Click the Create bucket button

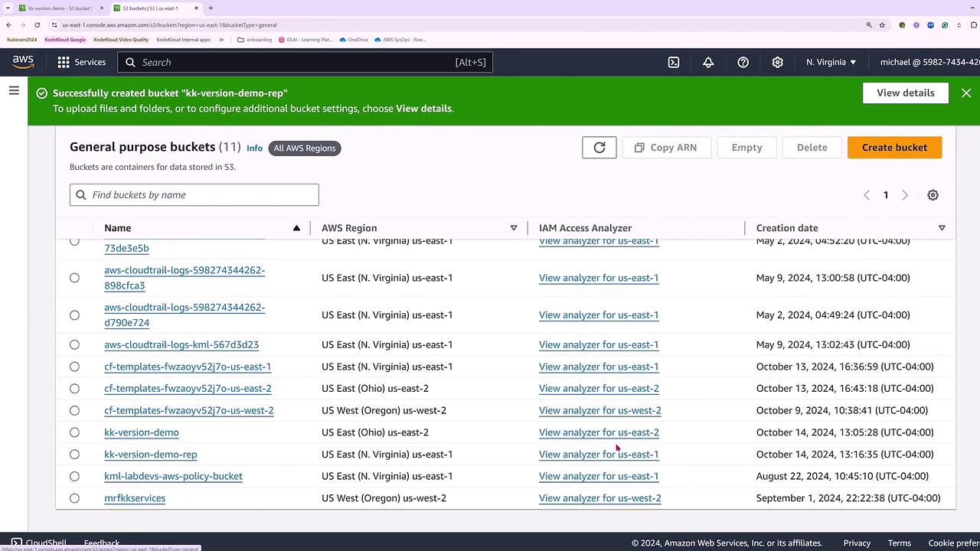point(894,148)
